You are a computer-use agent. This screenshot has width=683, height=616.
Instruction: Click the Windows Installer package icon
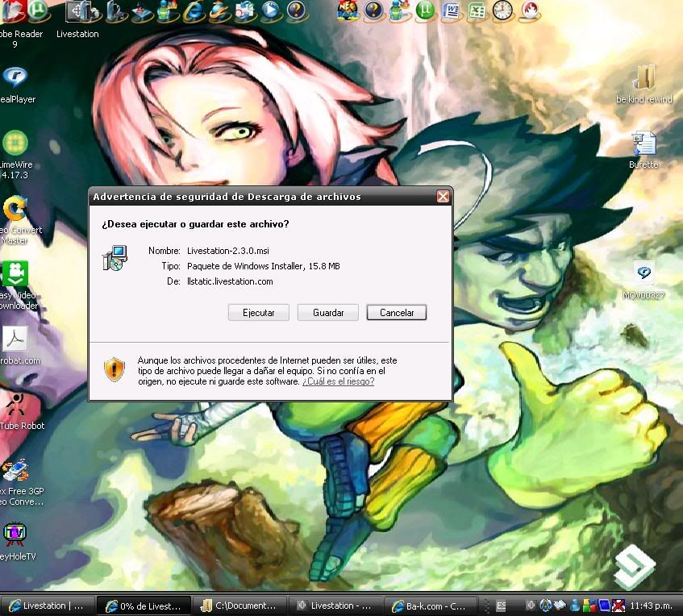click(x=115, y=258)
